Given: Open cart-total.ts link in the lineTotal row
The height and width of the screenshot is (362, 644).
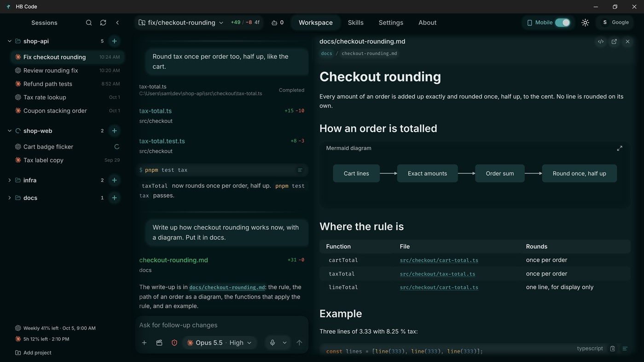Looking at the screenshot, I should click(439, 287).
